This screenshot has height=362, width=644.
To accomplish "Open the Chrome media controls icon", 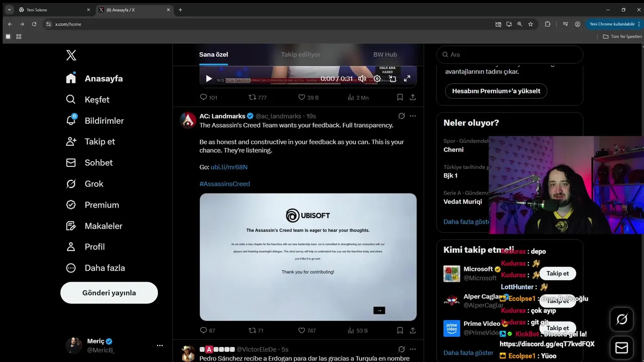I will (566, 24).
